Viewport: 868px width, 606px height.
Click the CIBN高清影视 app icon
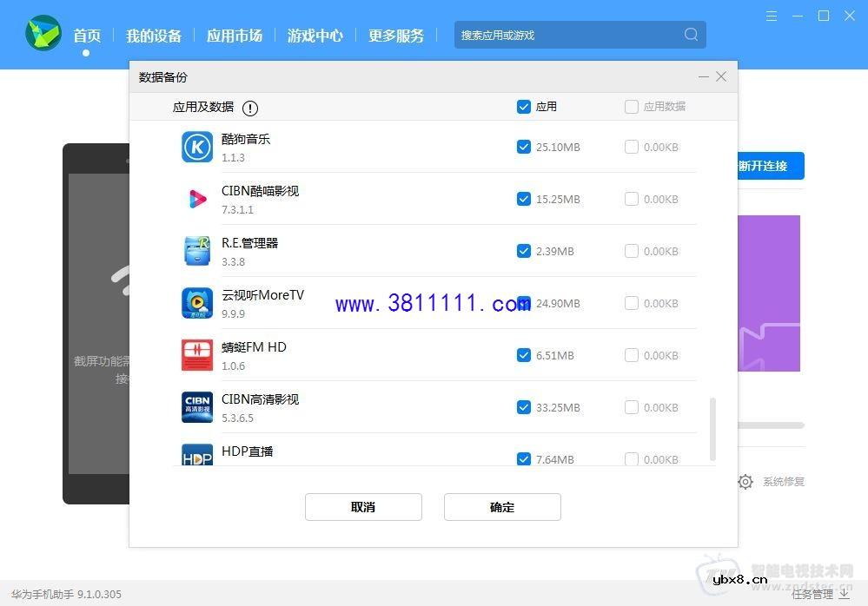197,407
